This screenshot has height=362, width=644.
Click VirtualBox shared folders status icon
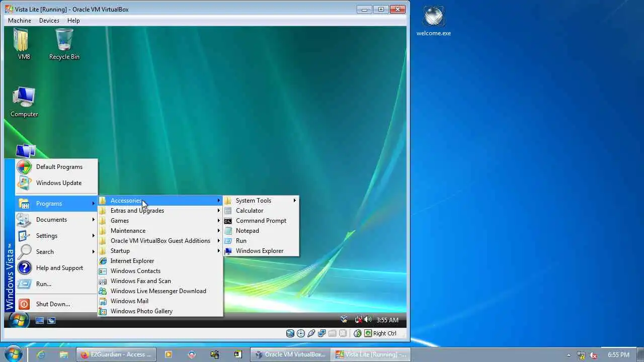[333, 333]
